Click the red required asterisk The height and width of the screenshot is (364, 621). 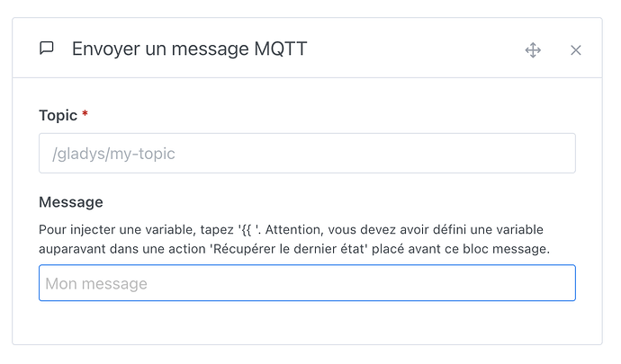click(85, 115)
